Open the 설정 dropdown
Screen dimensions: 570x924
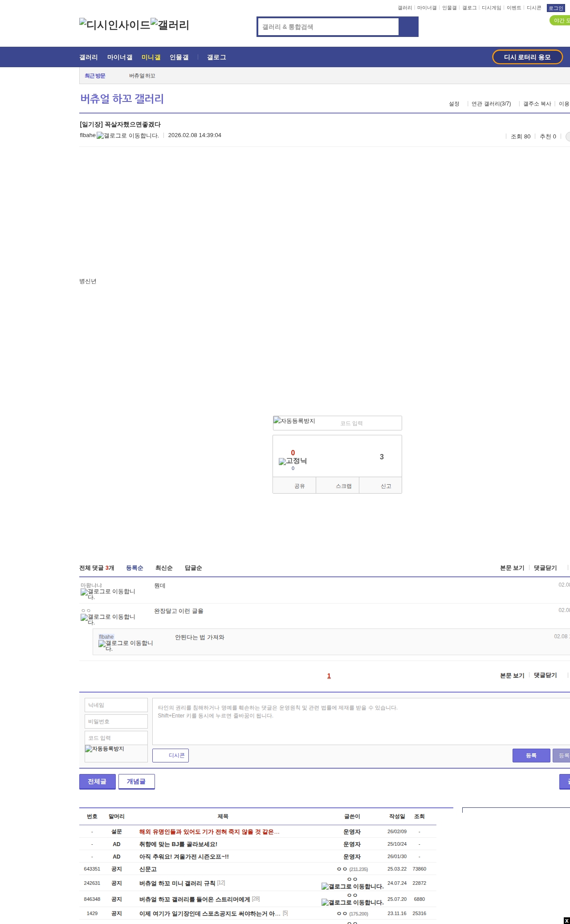[x=454, y=104]
